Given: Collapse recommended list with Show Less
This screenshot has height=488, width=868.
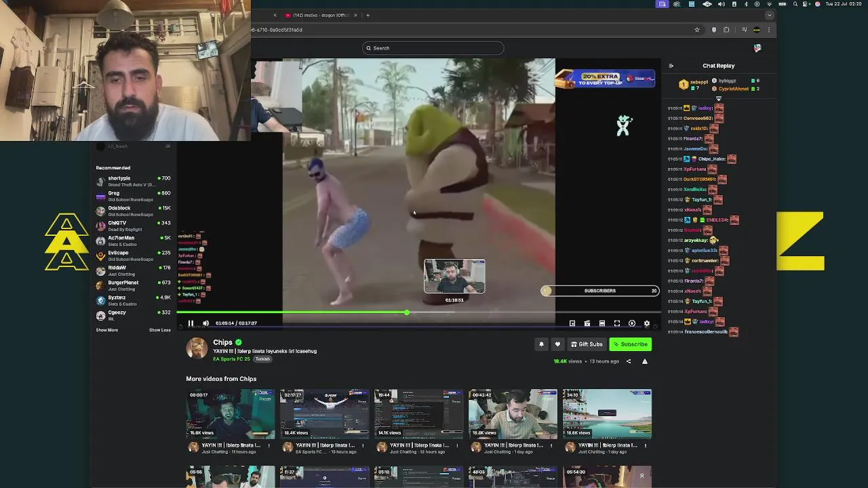Looking at the screenshot, I should [x=160, y=330].
